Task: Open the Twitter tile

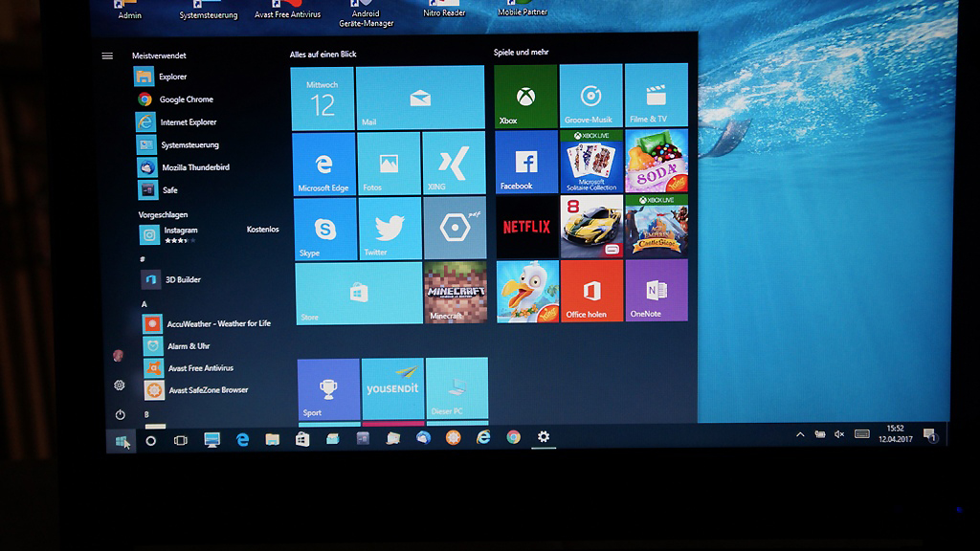Action: (x=390, y=229)
